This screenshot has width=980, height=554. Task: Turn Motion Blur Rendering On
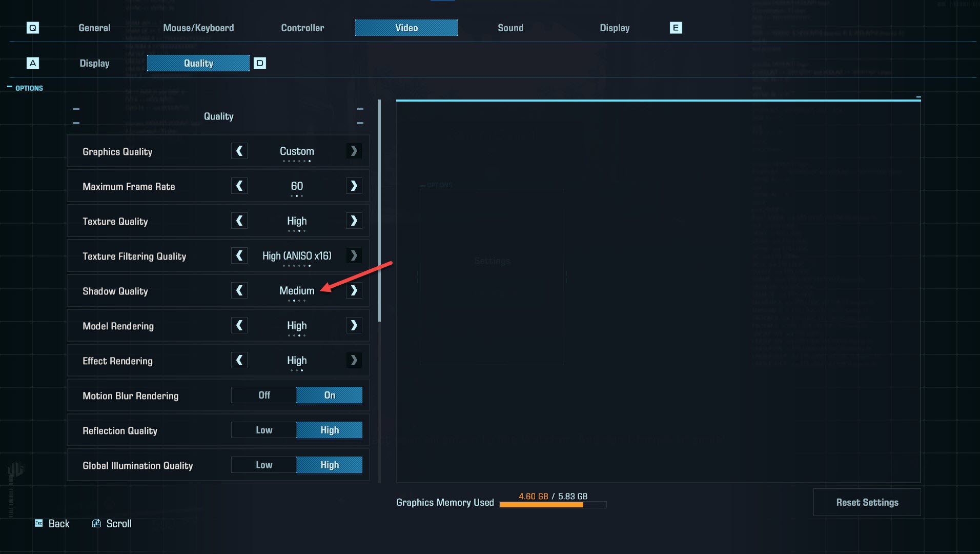click(x=330, y=395)
